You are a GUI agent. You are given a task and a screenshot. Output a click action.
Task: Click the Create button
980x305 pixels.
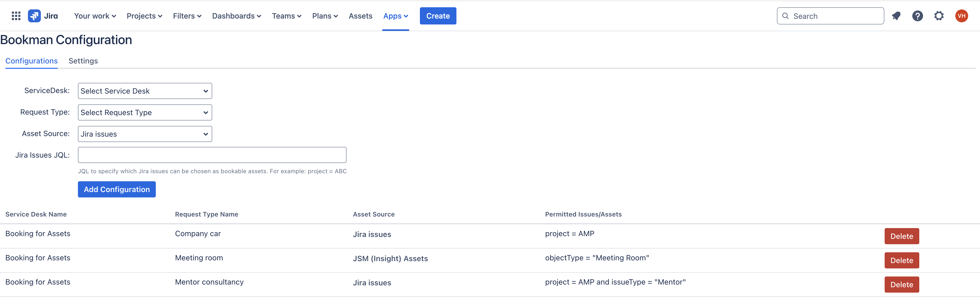tap(438, 16)
